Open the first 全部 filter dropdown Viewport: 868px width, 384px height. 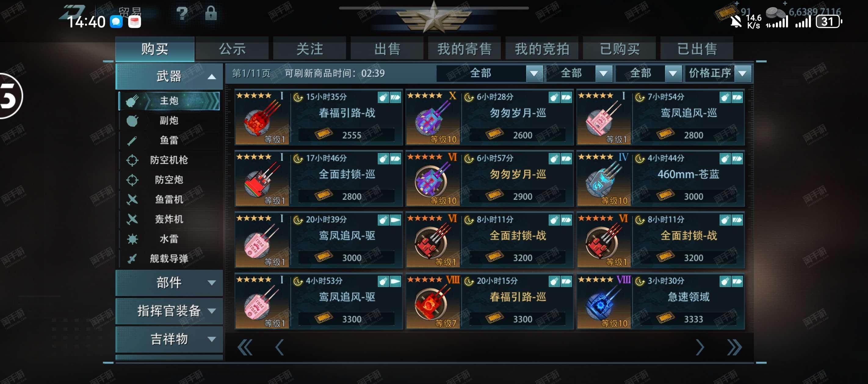pos(489,73)
